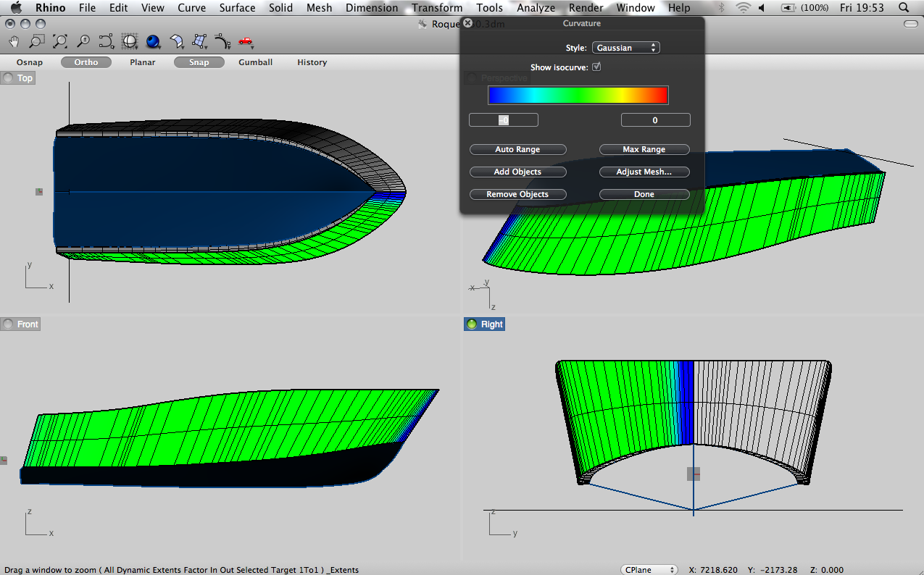Click the control points grid icon
The height and width of the screenshot is (575, 924).
point(199,41)
